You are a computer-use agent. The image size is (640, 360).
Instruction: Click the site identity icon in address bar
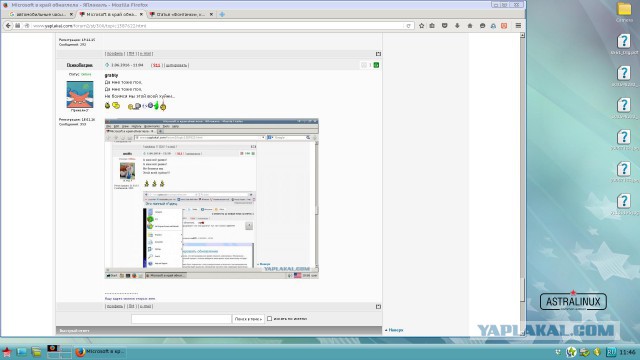(27, 26)
